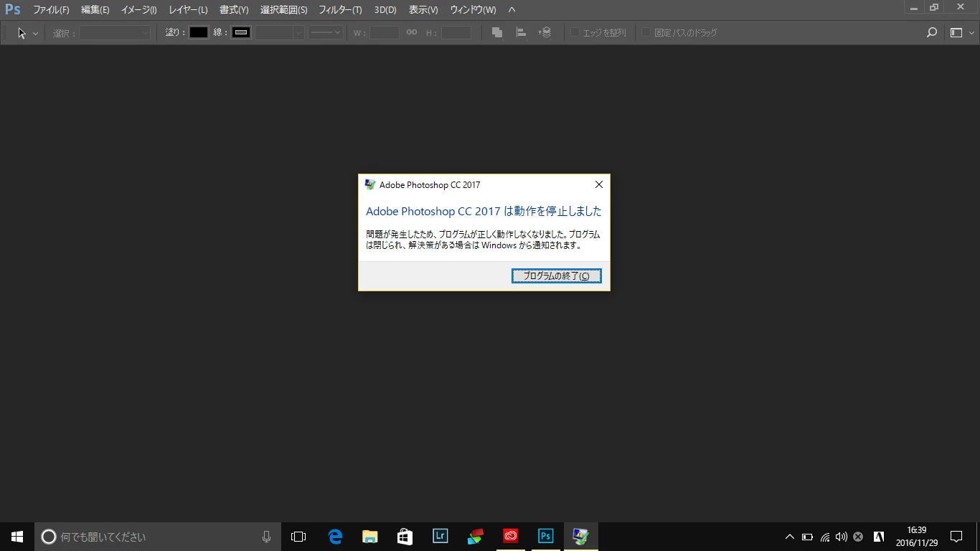
Task: Click the path alignment icon
Action: tap(521, 33)
